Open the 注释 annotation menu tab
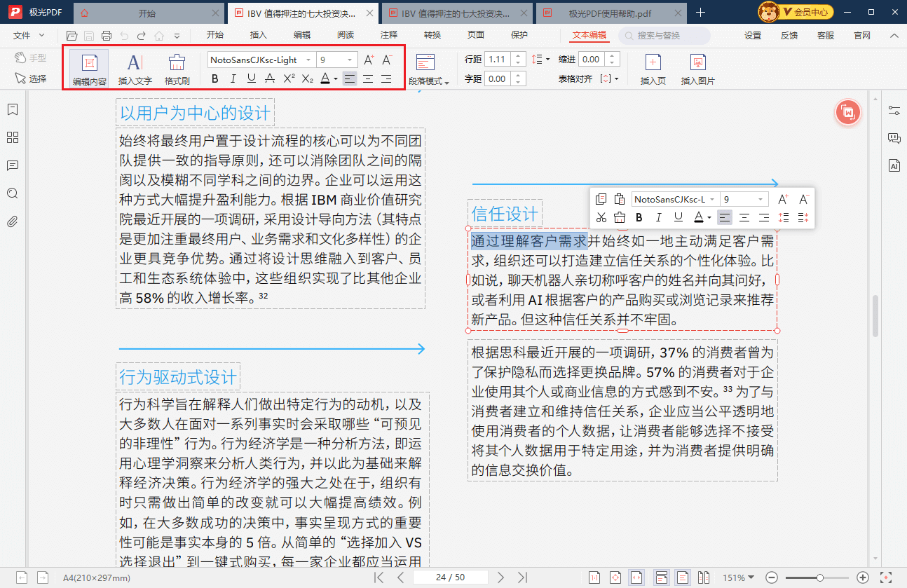The height and width of the screenshot is (588, 907). (389, 36)
